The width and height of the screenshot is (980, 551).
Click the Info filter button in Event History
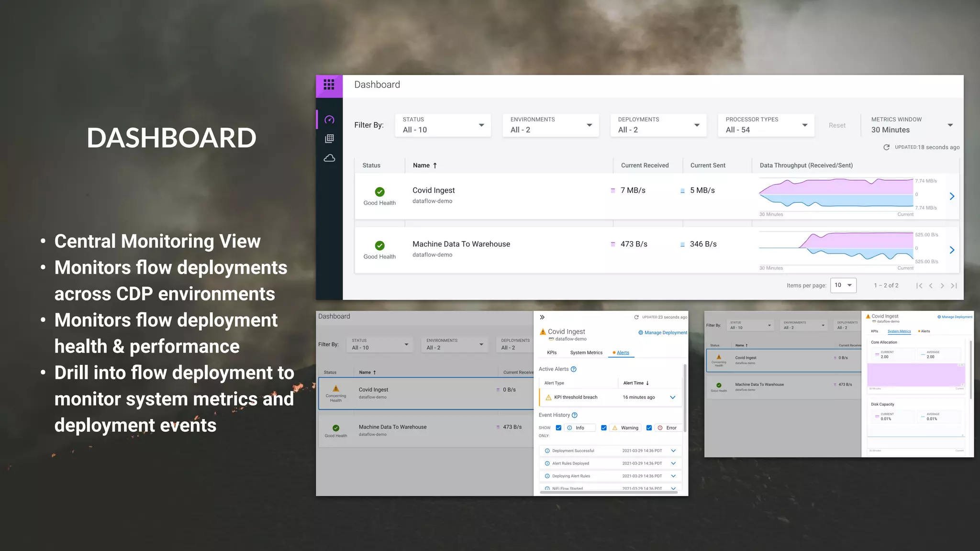pyautogui.click(x=579, y=428)
